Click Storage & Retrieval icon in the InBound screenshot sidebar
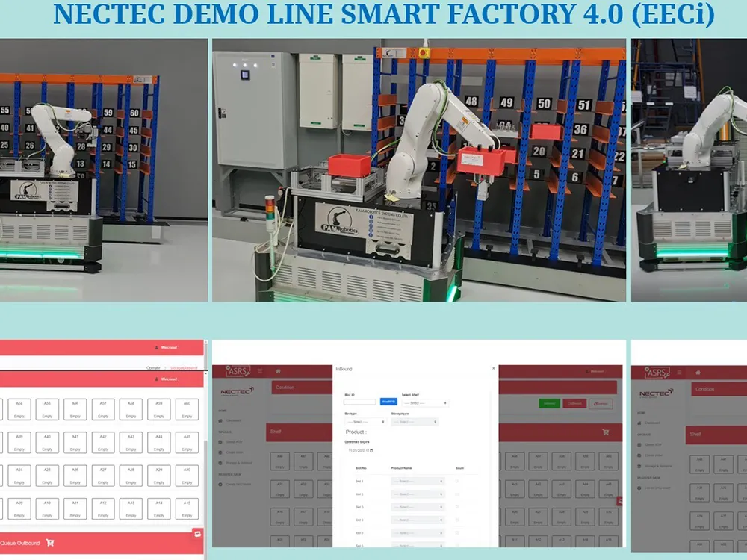Viewport: 747px width, 560px height. click(x=220, y=463)
